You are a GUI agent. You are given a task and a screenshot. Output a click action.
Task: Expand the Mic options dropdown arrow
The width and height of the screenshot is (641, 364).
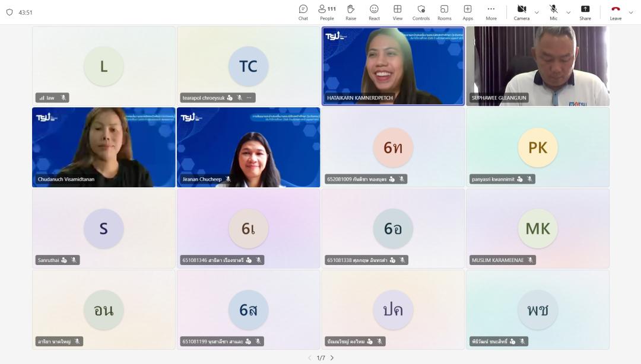click(568, 12)
